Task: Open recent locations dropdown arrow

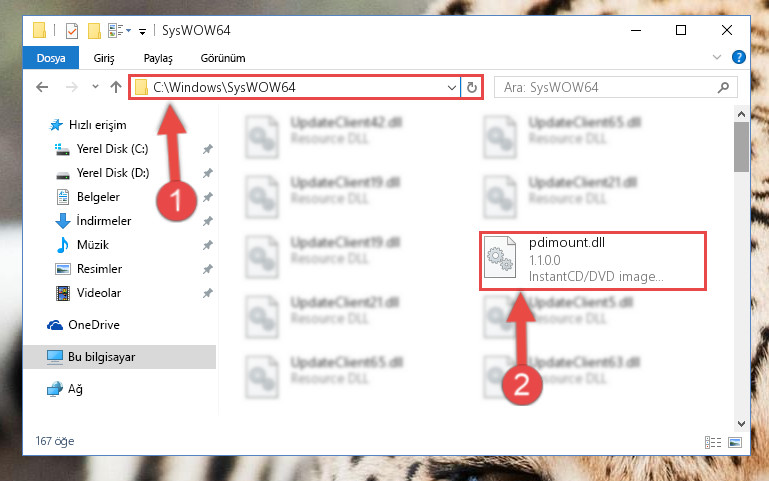Action: pos(95,87)
